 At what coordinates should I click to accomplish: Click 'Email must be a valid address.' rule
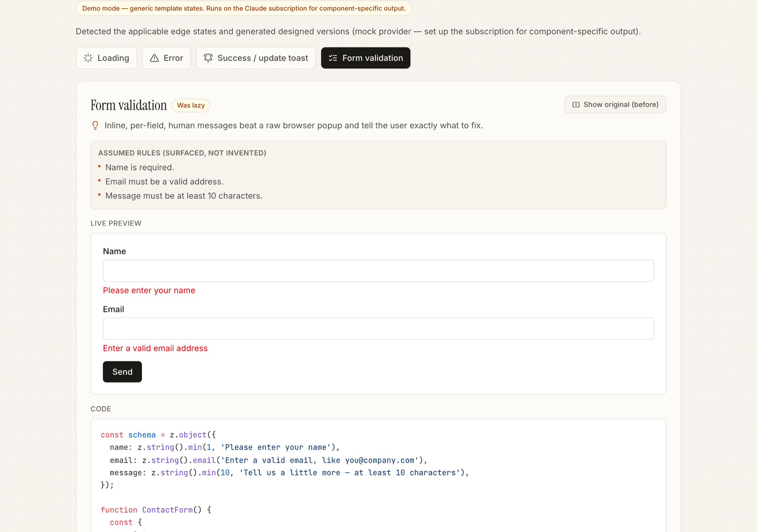point(164,182)
